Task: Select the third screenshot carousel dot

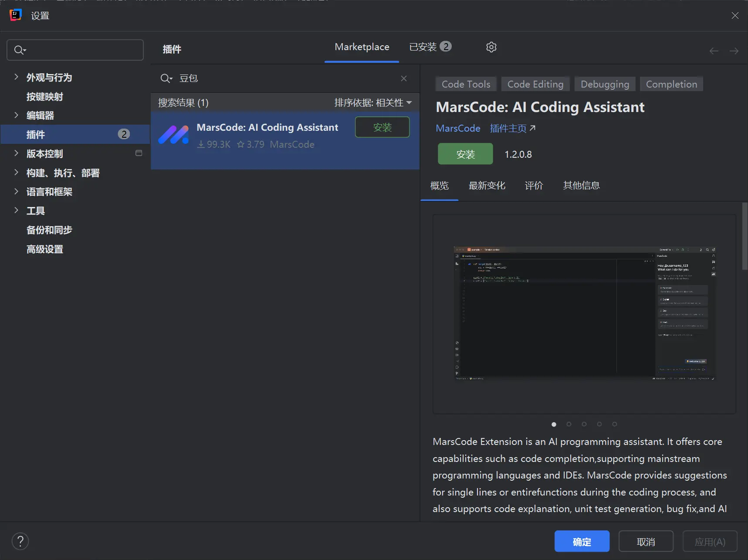Action: pos(584,424)
